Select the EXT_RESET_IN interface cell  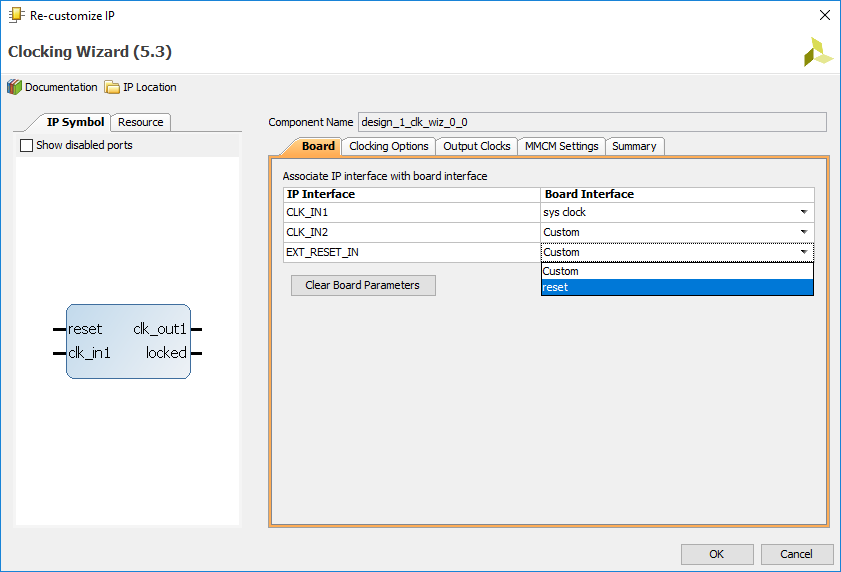coord(411,252)
